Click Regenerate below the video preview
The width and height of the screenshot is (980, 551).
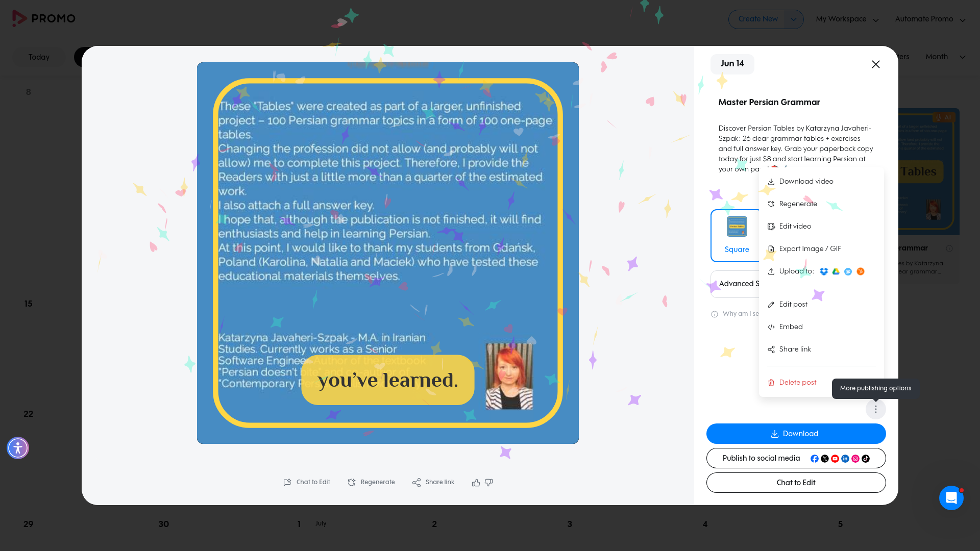pos(371,482)
